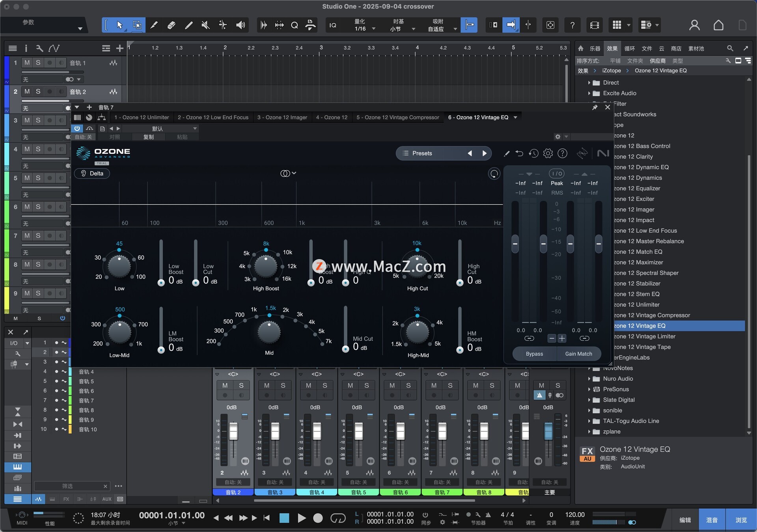Open the video player film icon
This screenshot has height=532, width=757.
pyautogui.click(x=594, y=25)
